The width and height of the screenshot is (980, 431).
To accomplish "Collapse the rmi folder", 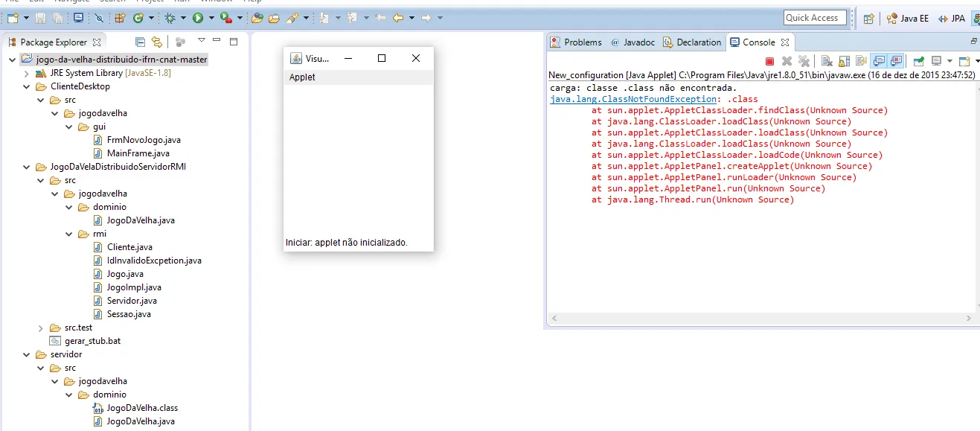I will pyautogui.click(x=68, y=234).
